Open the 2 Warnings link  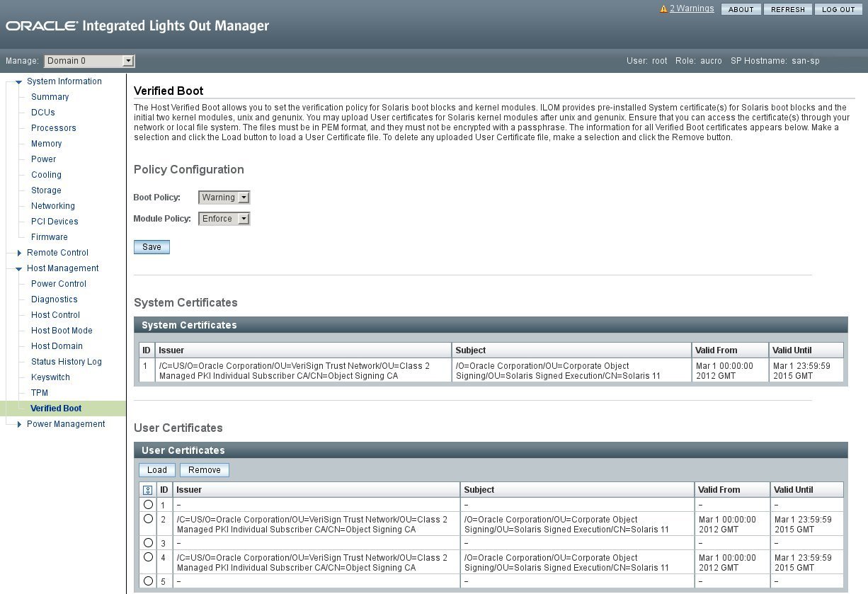click(691, 8)
